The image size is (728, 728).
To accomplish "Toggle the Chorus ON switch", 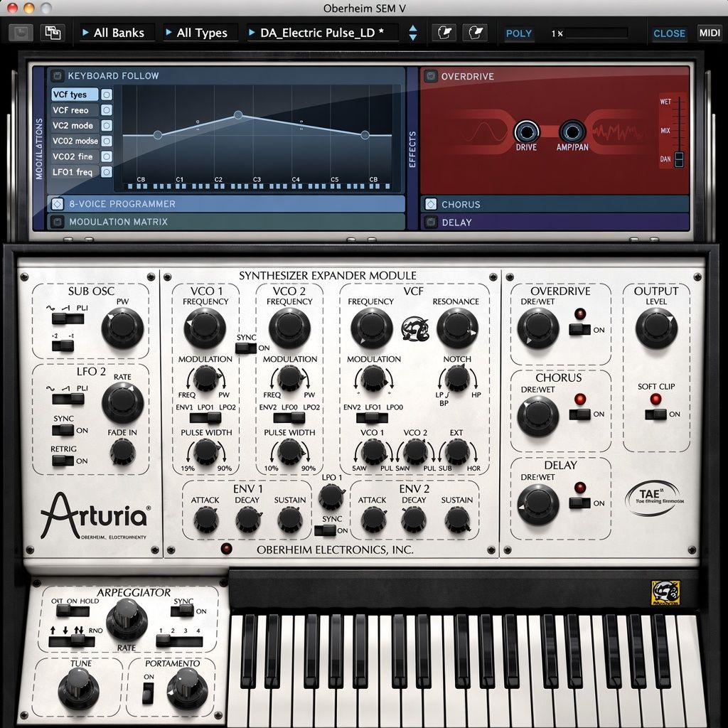I will [579, 414].
